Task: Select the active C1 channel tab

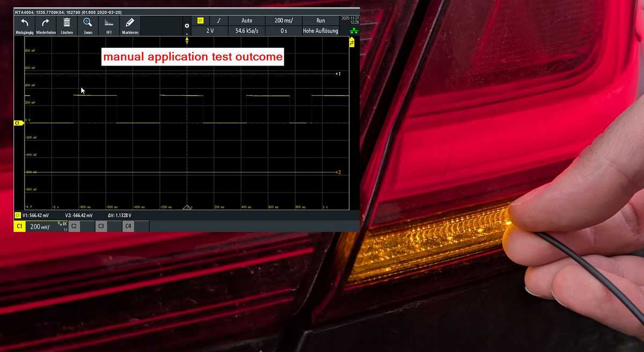Action: tap(20, 226)
